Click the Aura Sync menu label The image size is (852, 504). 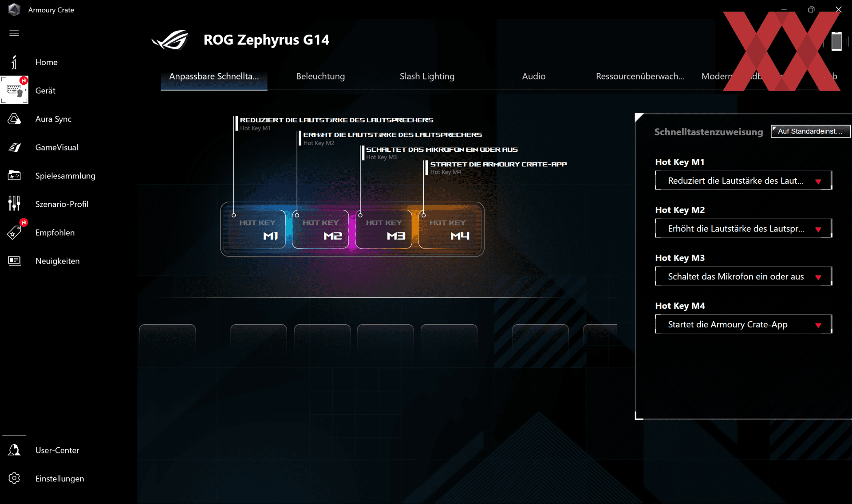tap(53, 119)
